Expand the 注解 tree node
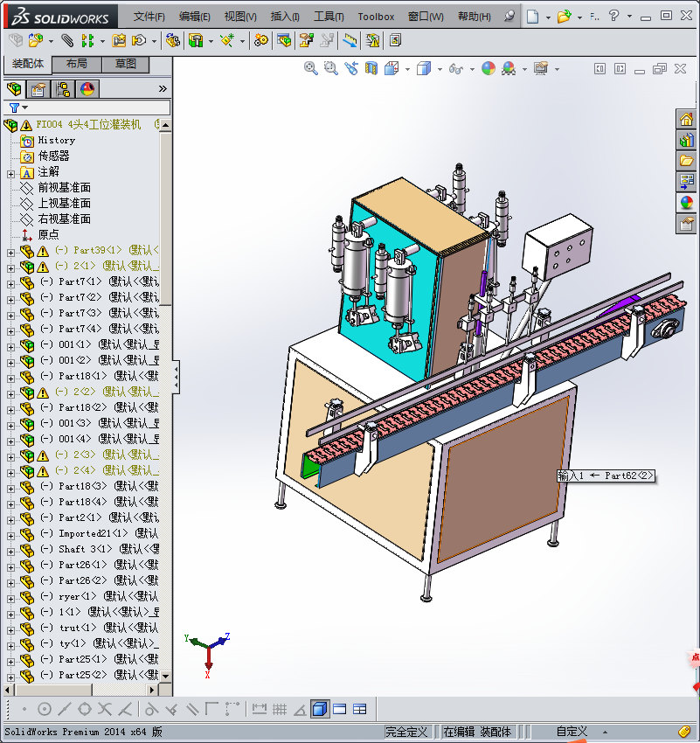Viewport: 700px width, 743px height. [x=10, y=174]
